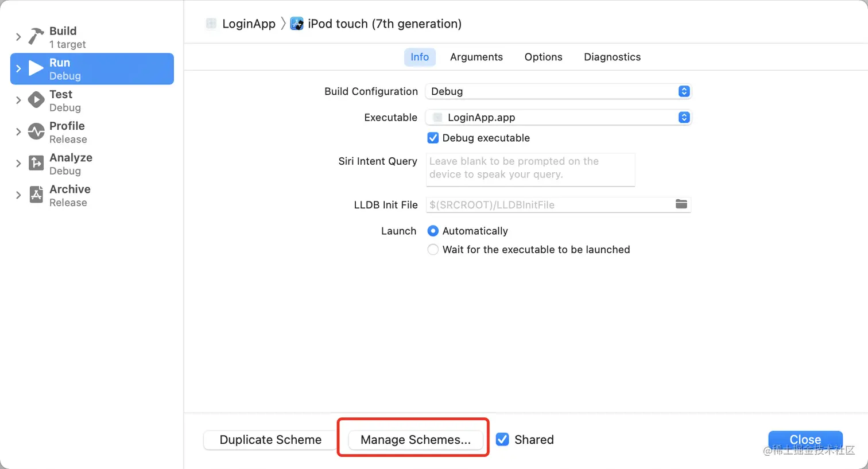
Task: Click the Siri Intent Query text field
Action: point(530,169)
